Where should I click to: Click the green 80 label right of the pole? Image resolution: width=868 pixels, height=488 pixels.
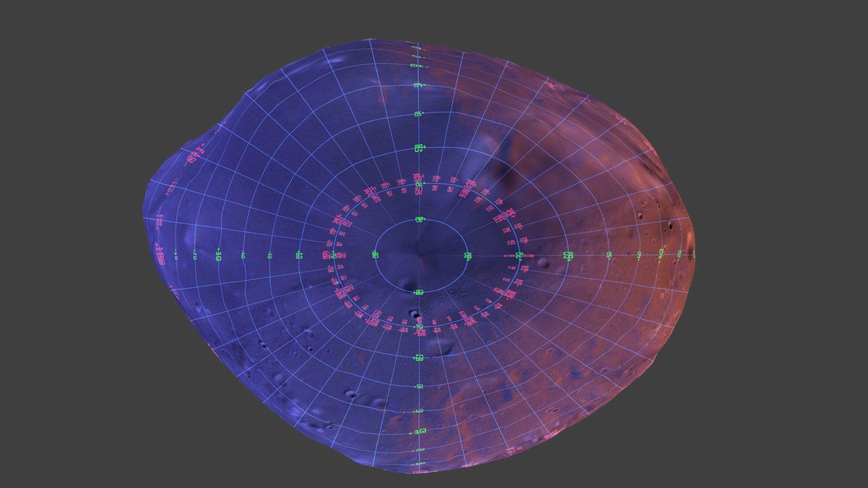point(468,256)
